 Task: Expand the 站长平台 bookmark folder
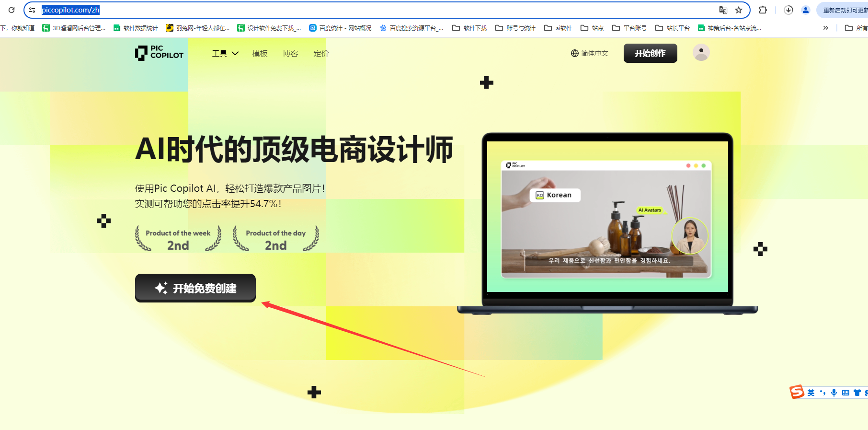(673, 28)
